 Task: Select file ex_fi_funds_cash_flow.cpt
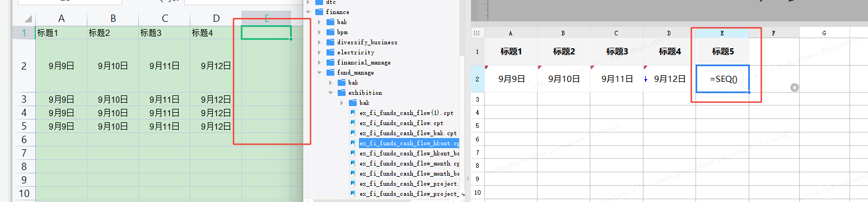pyautogui.click(x=402, y=123)
